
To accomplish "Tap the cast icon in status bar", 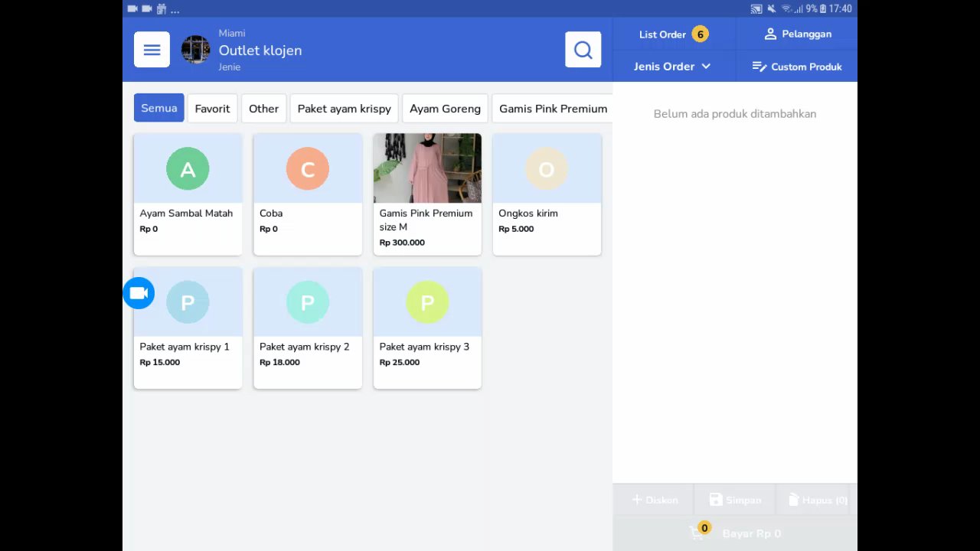I will click(x=756, y=9).
